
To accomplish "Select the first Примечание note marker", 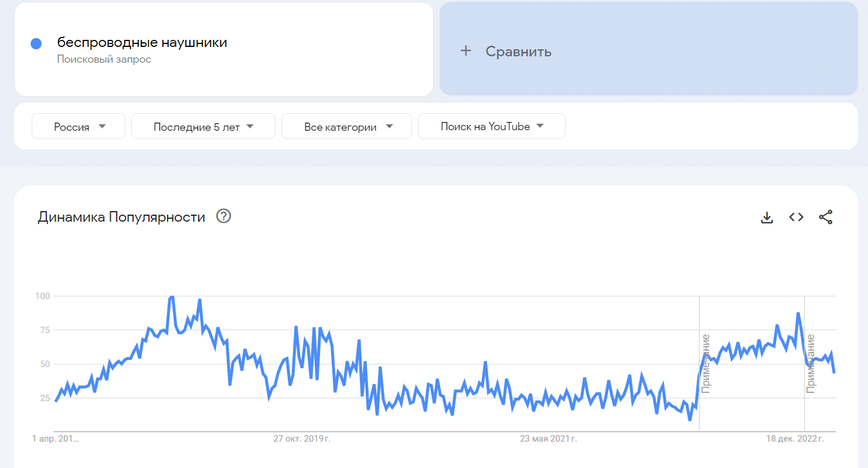I will pos(706,364).
